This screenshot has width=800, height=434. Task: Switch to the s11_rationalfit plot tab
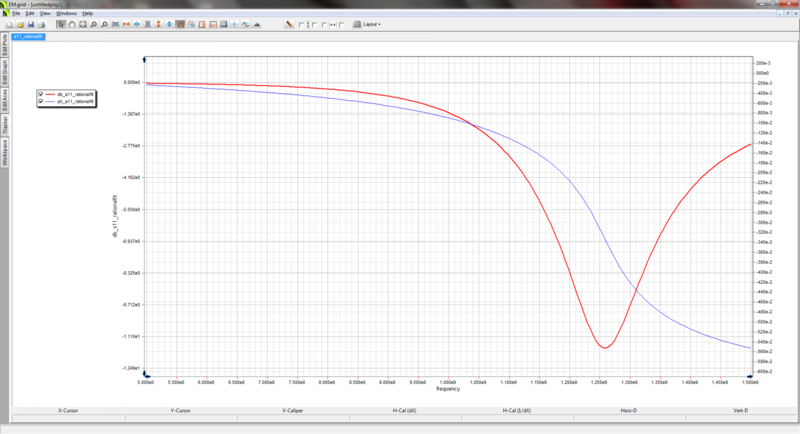(28, 36)
